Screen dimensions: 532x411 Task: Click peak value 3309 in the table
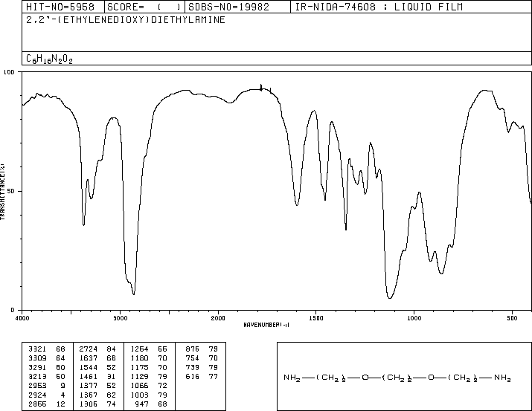coord(37,358)
